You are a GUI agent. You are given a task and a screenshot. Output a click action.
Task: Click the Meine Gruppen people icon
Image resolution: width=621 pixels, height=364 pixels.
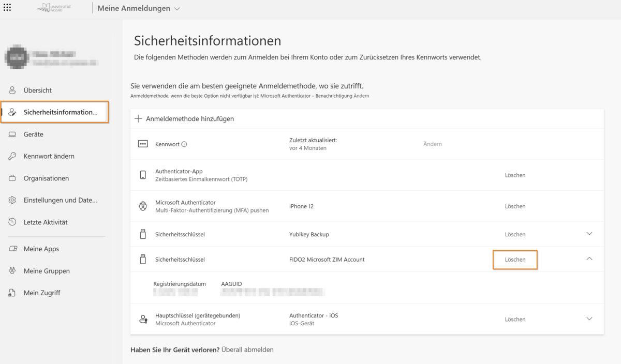pos(12,271)
